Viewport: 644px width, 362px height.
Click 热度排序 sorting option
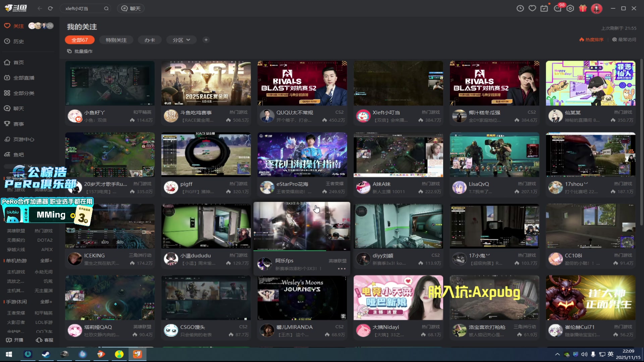(x=591, y=39)
